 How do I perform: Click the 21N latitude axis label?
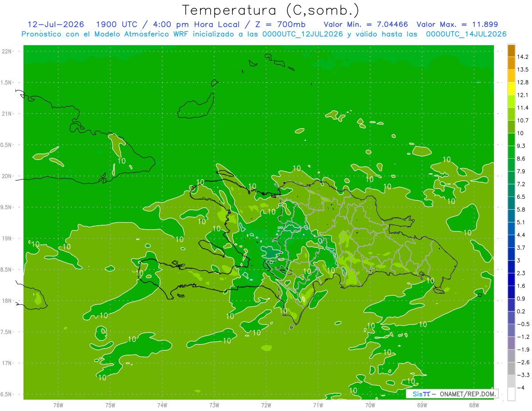(x=7, y=114)
